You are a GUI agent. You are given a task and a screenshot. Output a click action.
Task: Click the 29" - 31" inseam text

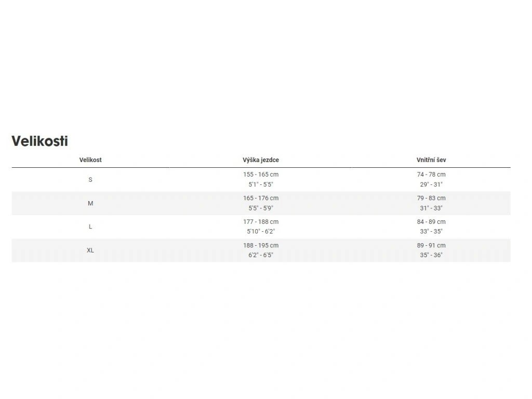(431, 184)
